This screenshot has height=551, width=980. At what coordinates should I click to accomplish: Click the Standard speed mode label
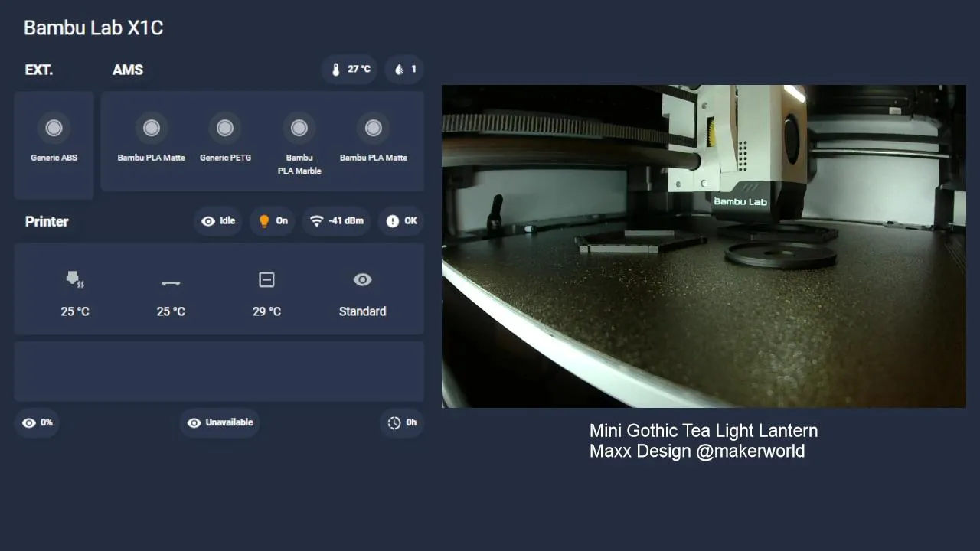coord(362,311)
